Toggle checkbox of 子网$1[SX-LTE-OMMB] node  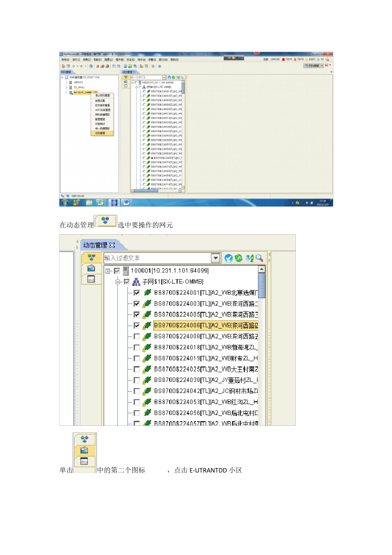point(127,282)
